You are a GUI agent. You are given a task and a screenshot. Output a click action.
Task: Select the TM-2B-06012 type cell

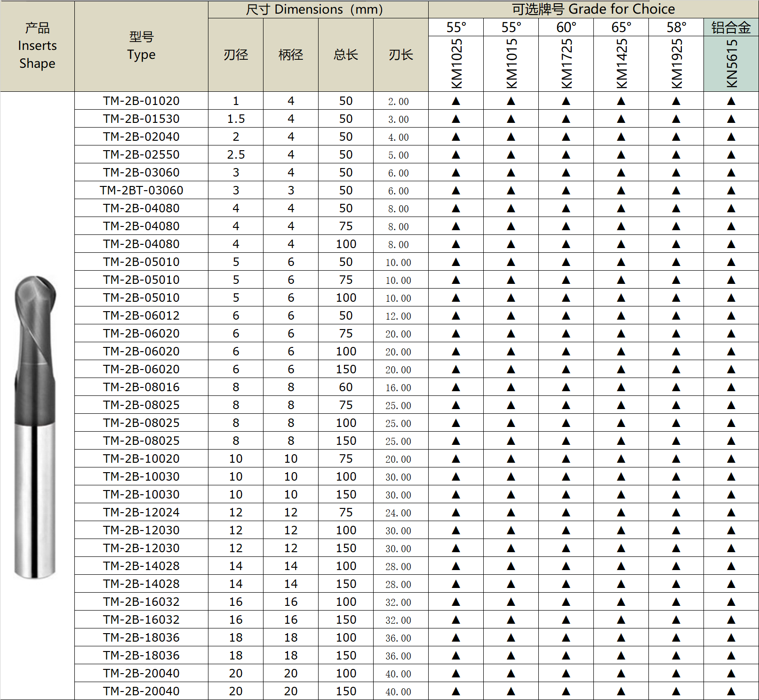(141, 315)
